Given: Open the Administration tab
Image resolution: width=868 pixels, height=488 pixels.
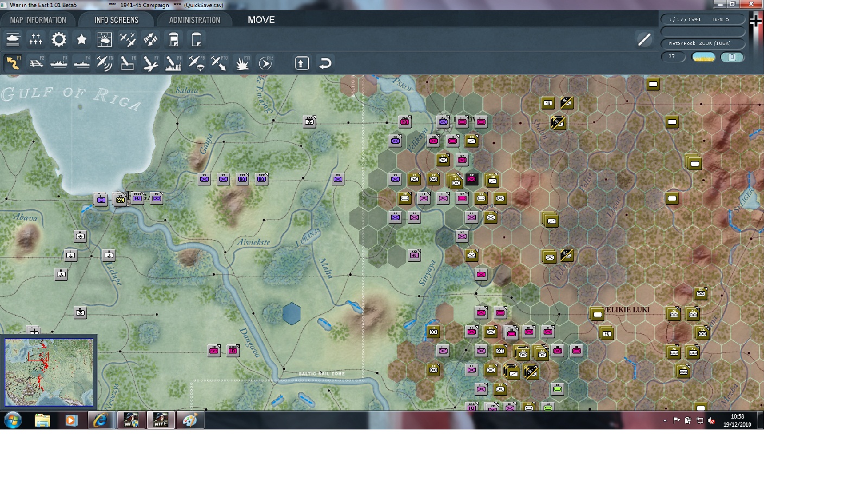Looking at the screenshot, I should point(194,20).
